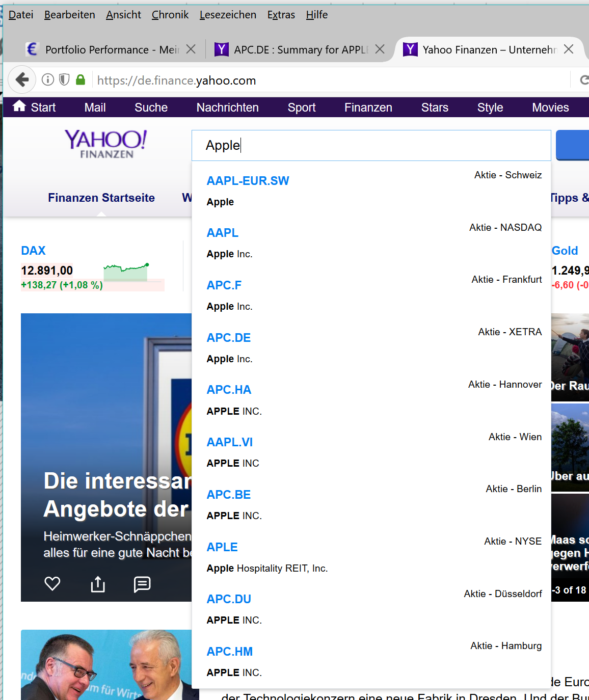
Task: Click the blue search button
Action: coord(573,145)
